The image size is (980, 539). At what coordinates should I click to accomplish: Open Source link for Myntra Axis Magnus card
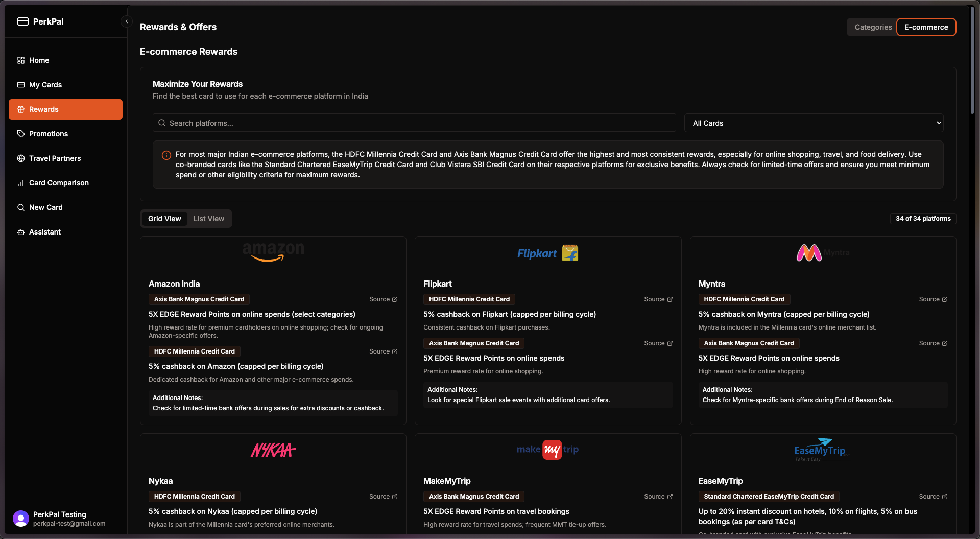pyautogui.click(x=933, y=343)
